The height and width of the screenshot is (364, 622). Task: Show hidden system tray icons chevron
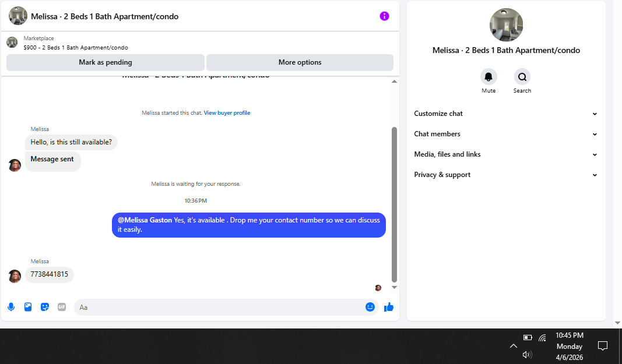click(x=514, y=346)
